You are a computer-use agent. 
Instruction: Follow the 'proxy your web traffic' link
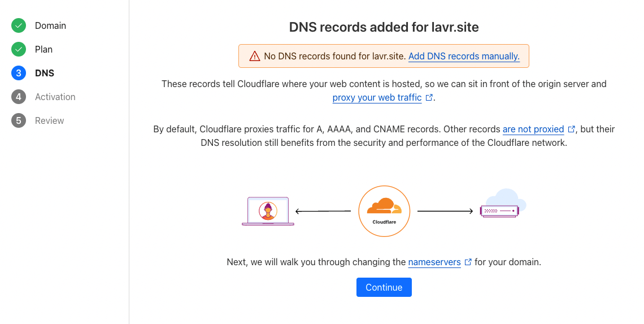[x=377, y=97]
